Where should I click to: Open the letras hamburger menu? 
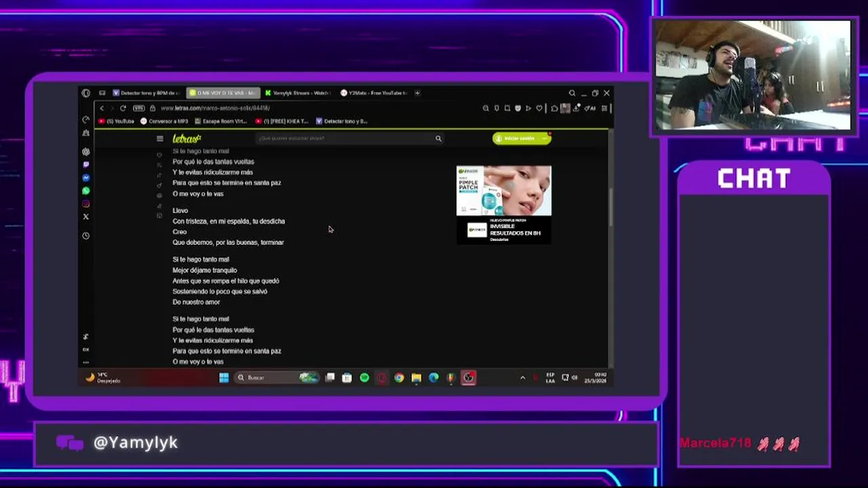click(160, 138)
